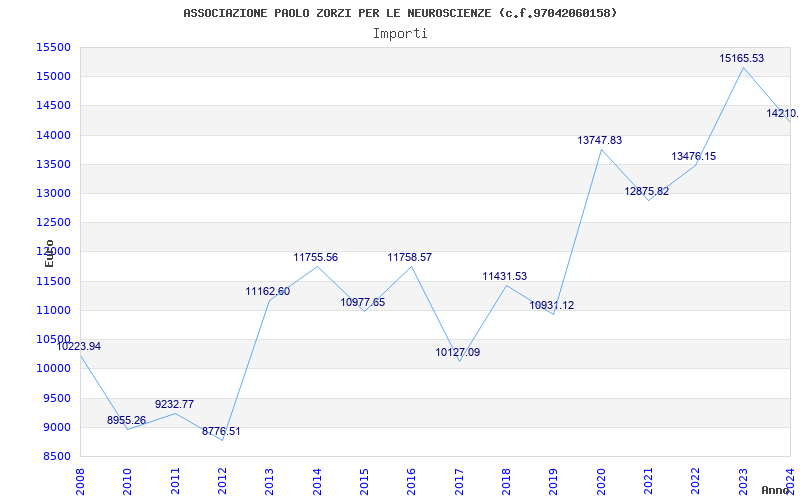
Task: Click the 2015 x-axis year label
Action: click(x=364, y=482)
